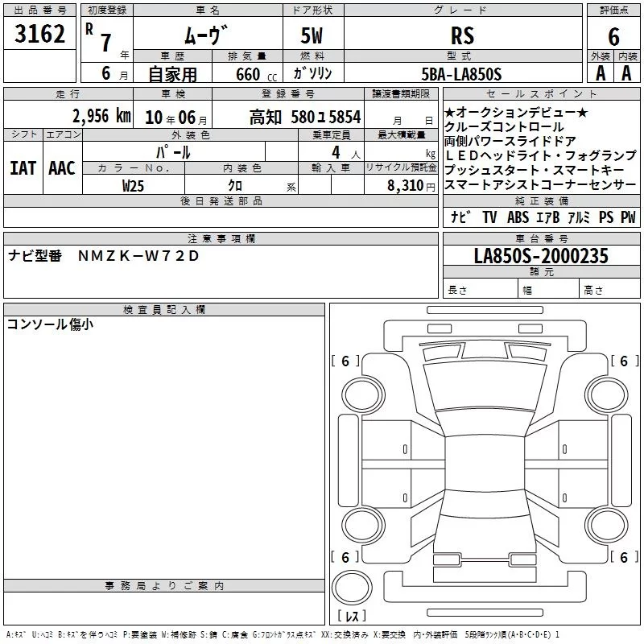Viewport: 644px width, 644px height.
Task: Click the front-left tire rating [6]
Action: (x=345, y=361)
